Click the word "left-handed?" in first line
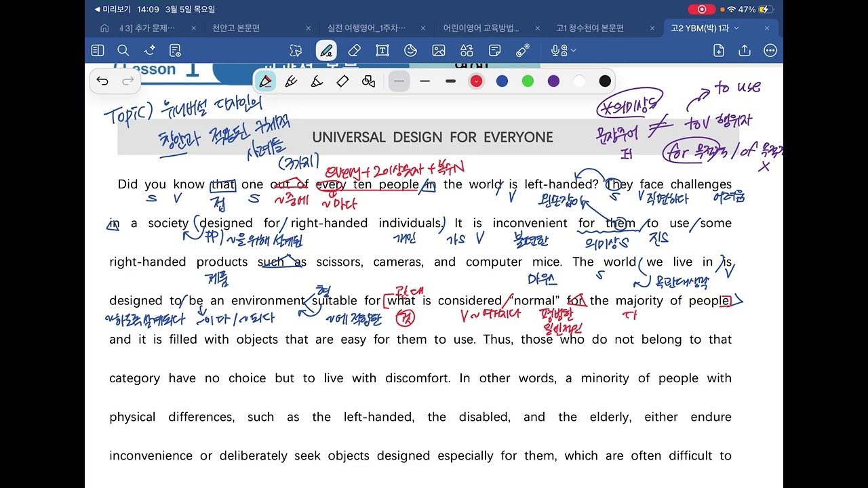Screen dimensions: 868x488 tap(561, 184)
